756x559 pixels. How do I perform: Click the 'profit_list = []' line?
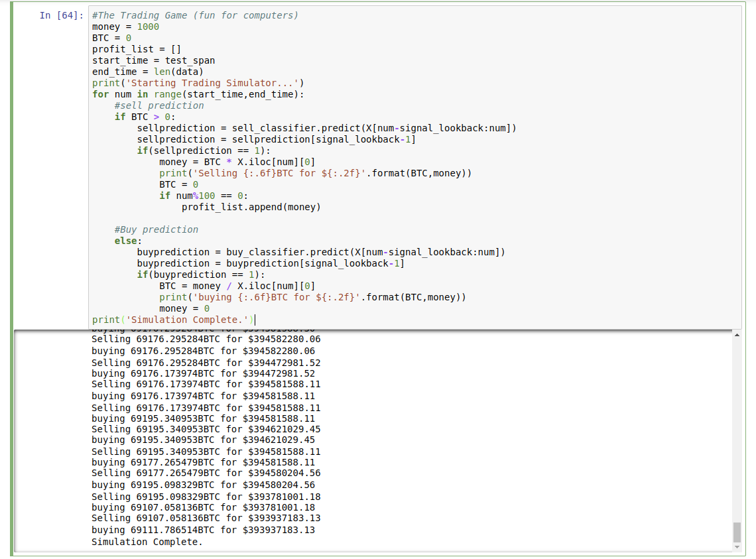coord(137,49)
